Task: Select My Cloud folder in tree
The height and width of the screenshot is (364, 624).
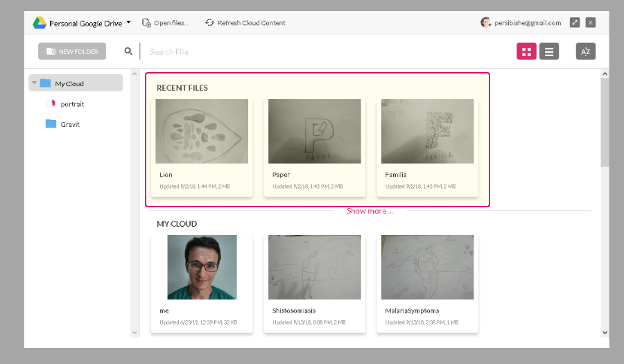Action: [76, 83]
